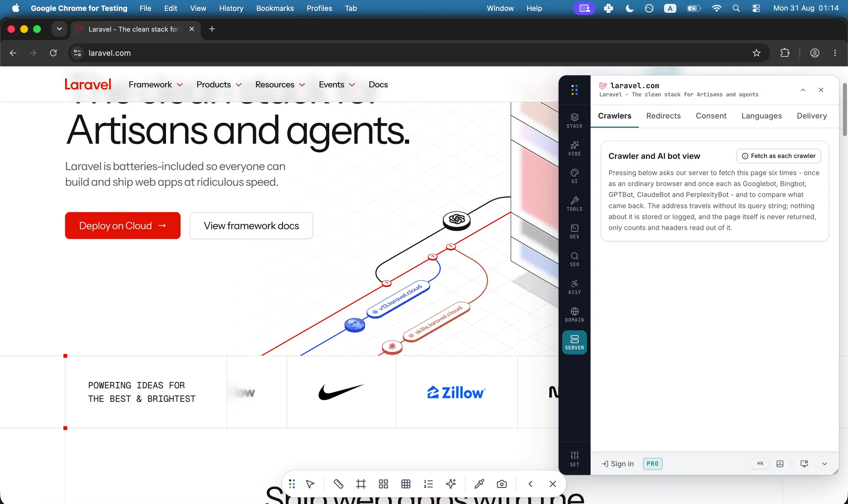This screenshot has height=504, width=848.
Task: Open the Docs link in the navbar
Action: (378, 84)
